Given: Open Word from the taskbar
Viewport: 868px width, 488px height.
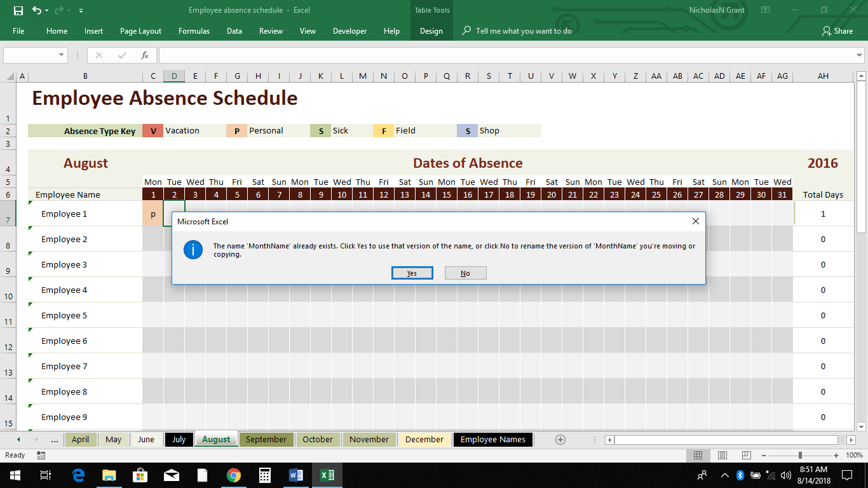Looking at the screenshot, I should pos(296,475).
